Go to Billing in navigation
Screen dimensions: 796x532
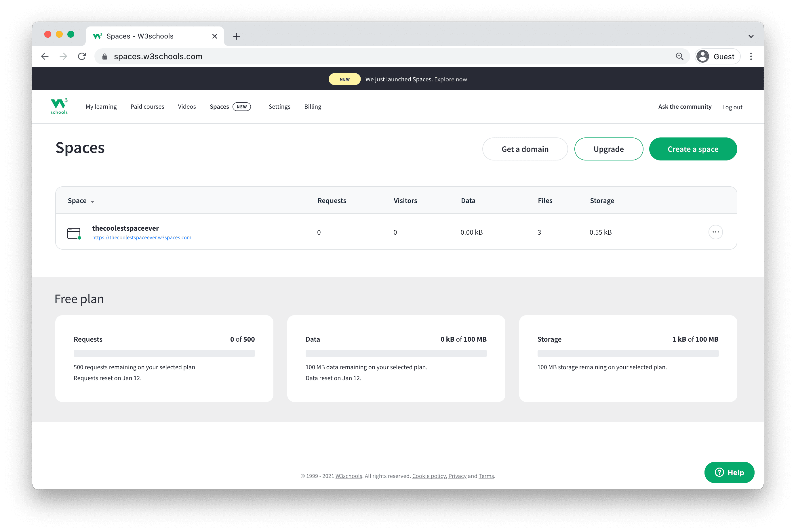pyautogui.click(x=312, y=106)
